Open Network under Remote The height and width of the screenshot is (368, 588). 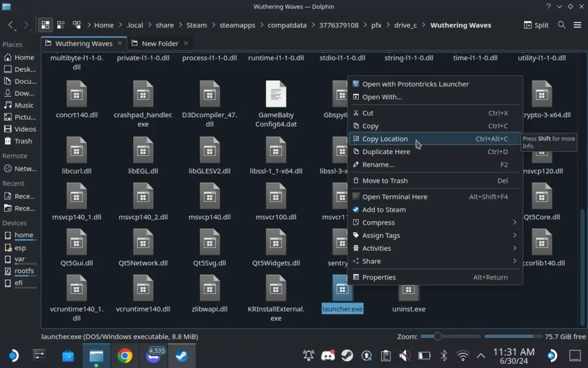point(20,169)
